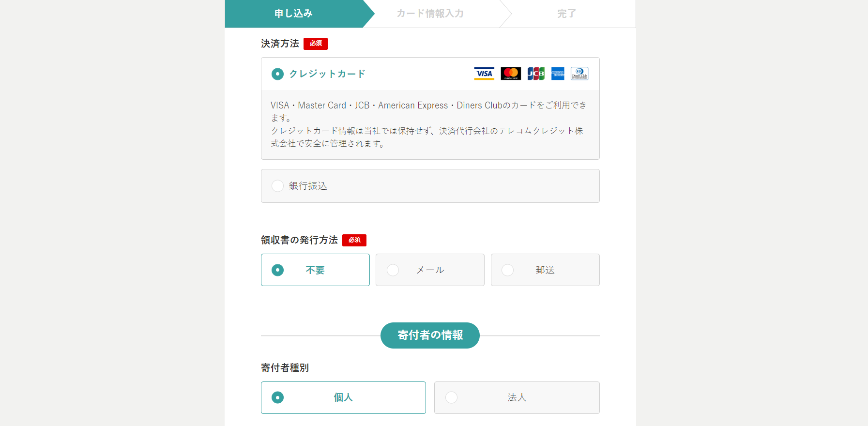Click the 完了 step tab
The width and height of the screenshot is (868, 426).
[566, 14]
